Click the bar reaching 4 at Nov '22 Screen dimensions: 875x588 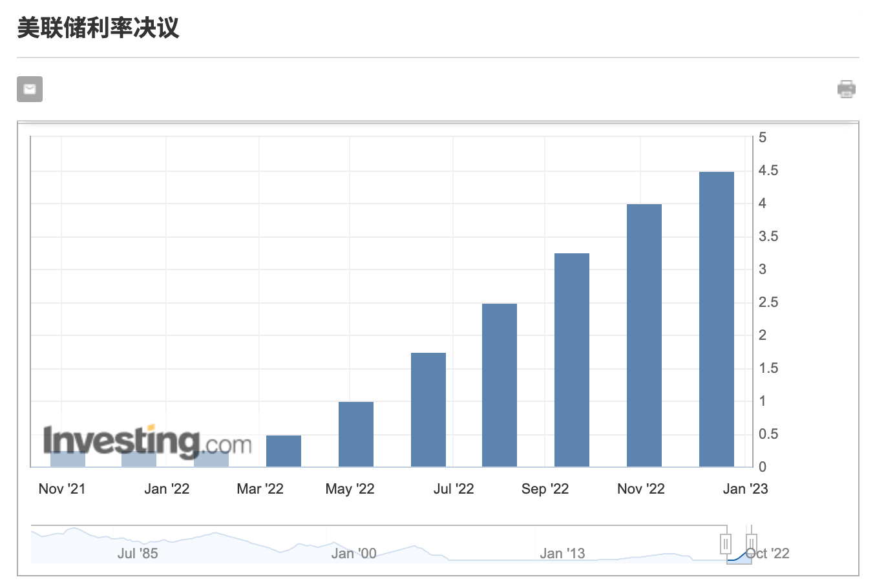click(x=644, y=335)
